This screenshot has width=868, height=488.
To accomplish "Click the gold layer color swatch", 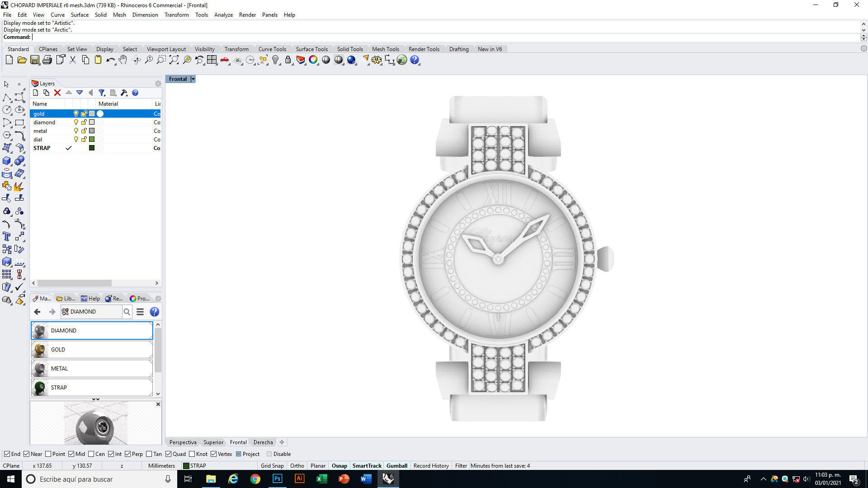I will (92, 114).
